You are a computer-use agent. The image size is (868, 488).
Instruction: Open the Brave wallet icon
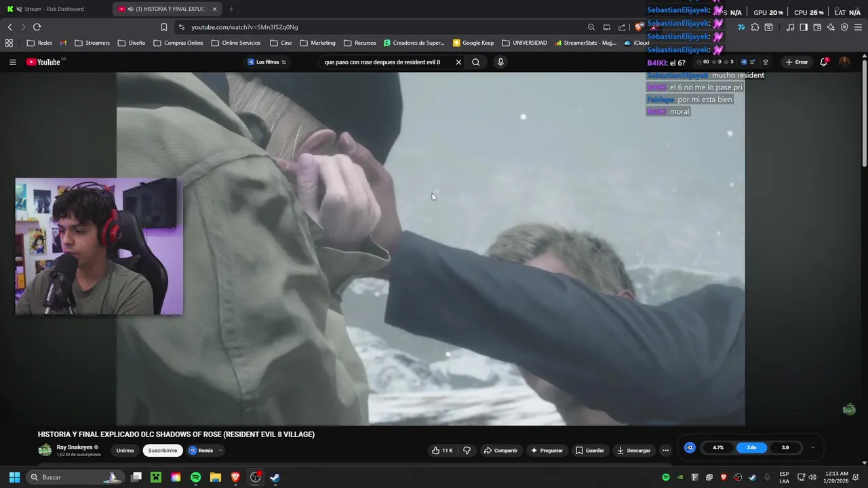817,27
